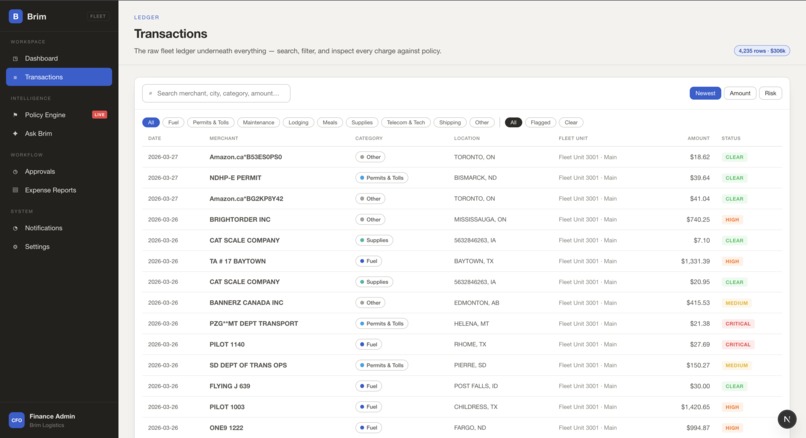Click the Amount column header
Screen dimensions: 806x438
point(699,138)
